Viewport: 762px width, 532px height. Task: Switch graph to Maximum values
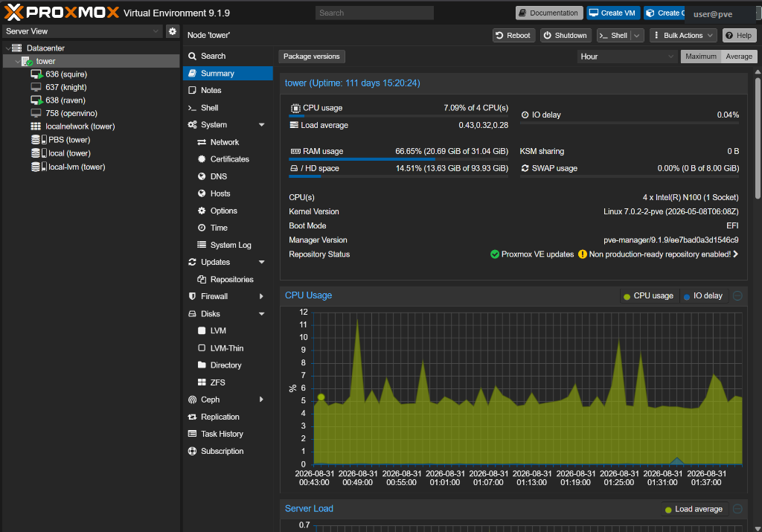click(701, 57)
